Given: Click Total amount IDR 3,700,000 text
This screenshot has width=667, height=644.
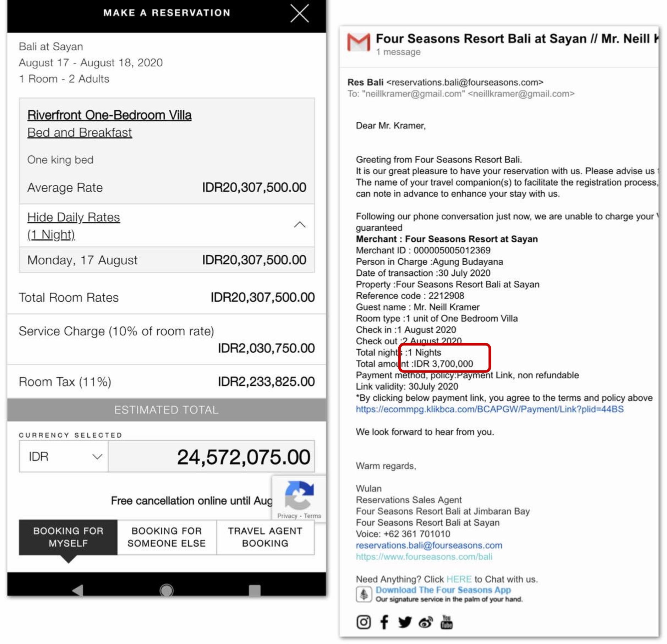Looking at the screenshot, I should (414, 364).
